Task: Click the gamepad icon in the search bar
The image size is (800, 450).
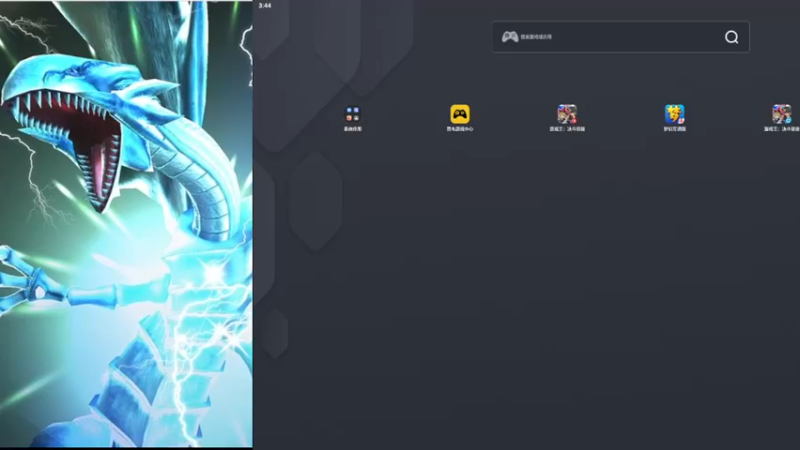Action: tap(510, 37)
